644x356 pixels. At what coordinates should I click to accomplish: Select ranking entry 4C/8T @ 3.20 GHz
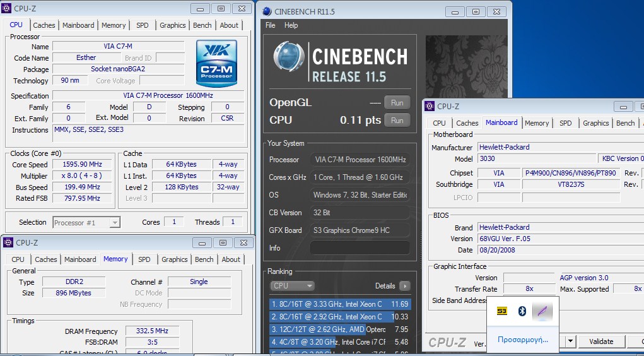(340, 341)
